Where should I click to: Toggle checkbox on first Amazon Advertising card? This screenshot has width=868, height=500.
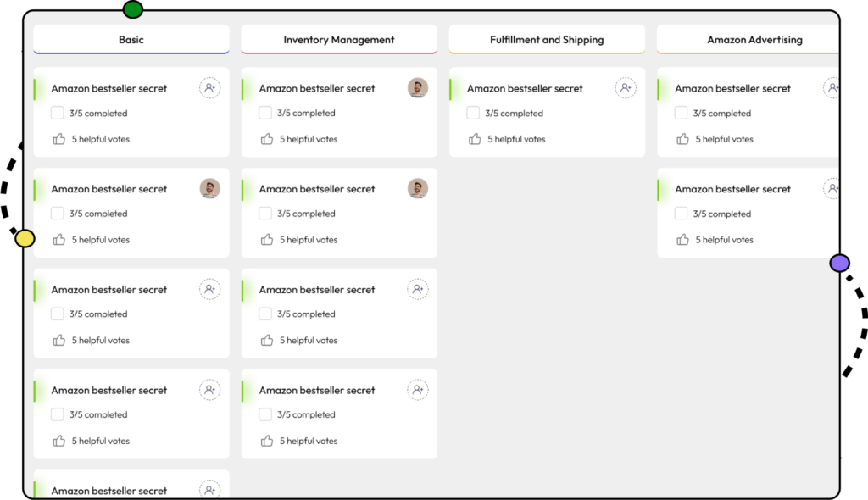(x=681, y=113)
